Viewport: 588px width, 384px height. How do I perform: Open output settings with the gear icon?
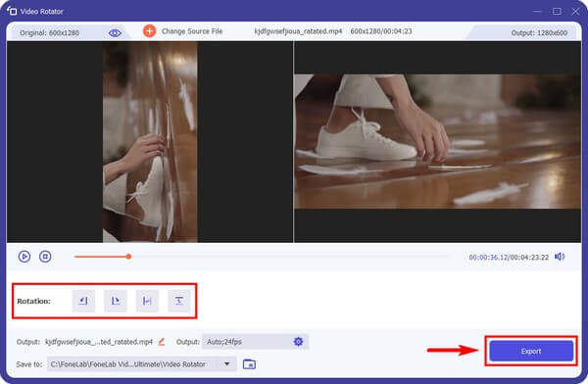coord(298,342)
